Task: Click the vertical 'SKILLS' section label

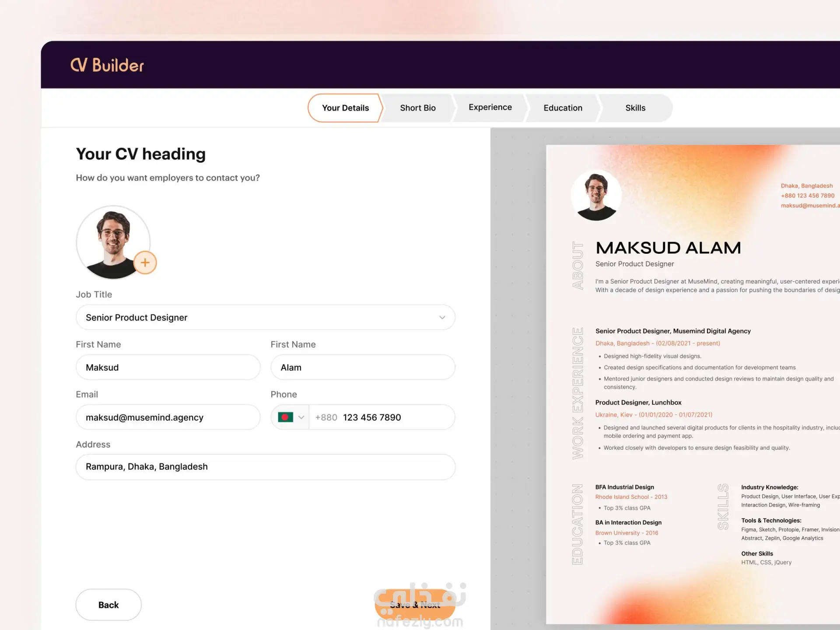Action: 723,507
